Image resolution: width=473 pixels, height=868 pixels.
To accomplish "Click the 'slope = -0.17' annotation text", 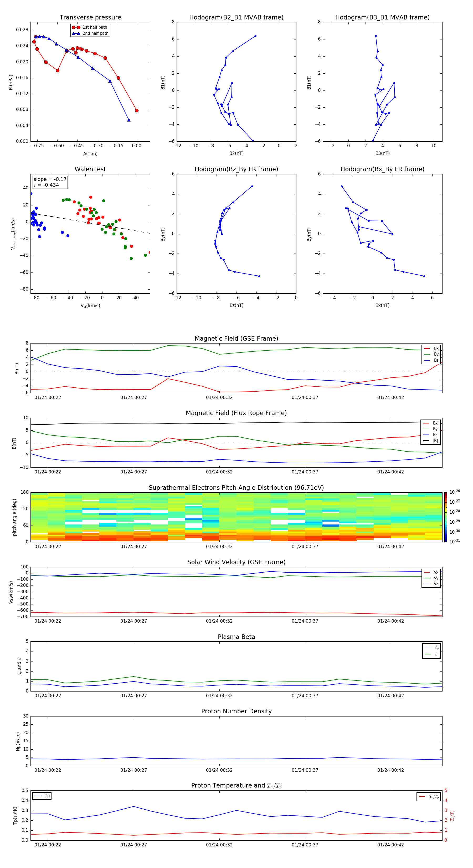I will click(x=50, y=179).
